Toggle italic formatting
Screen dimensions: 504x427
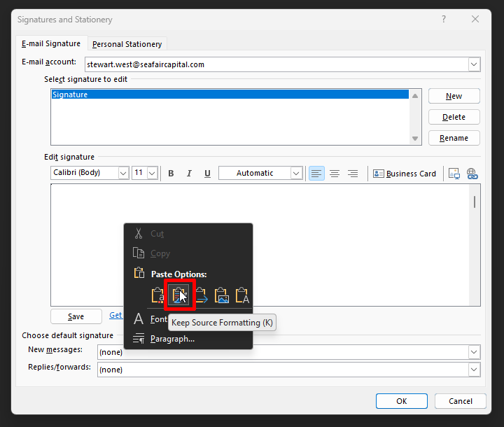[189, 174]
